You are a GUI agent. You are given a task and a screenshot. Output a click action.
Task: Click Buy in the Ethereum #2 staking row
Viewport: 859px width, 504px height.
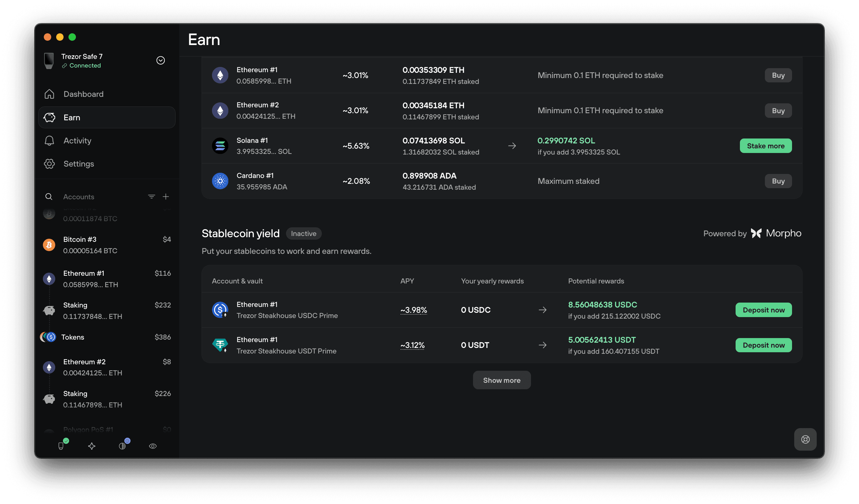tap(778, 110)
